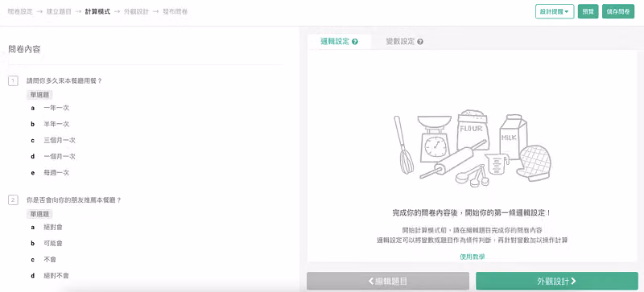This screenshot has height=292, width=644.
Task: Select option 三個月一次
Action: tap(60, 140)
